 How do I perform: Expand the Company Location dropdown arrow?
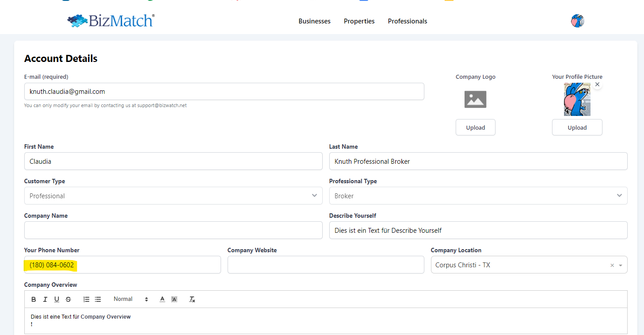[x=621, y=265]
